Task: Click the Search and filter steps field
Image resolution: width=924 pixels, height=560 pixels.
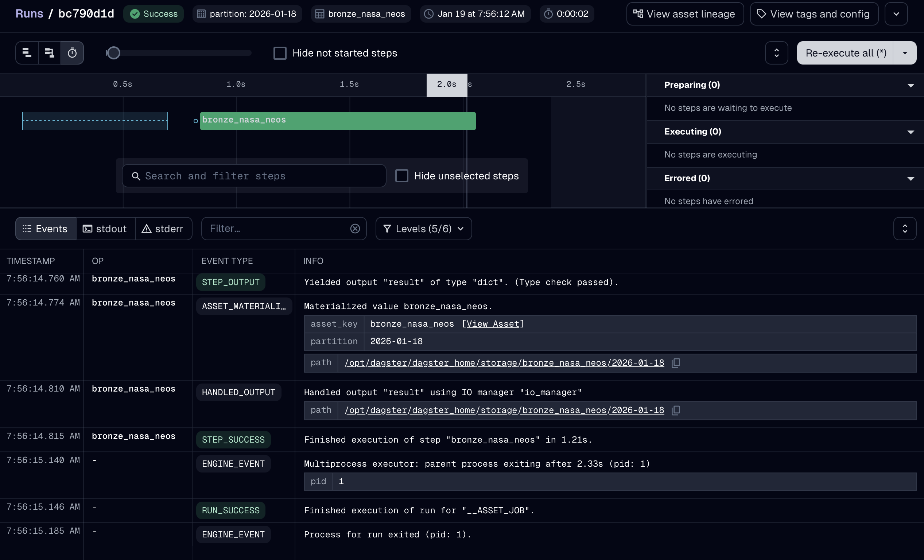Action: pyautogui.click(x=254, y=176)
